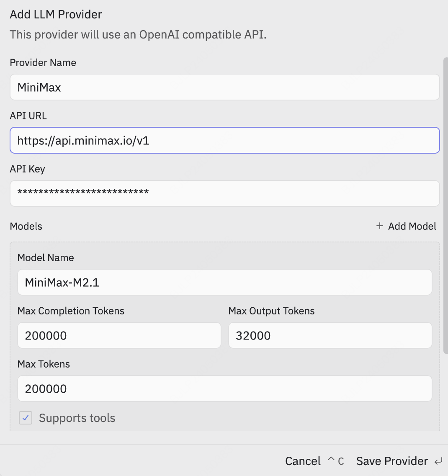Click the 'Models' section heading
Screen dimensions: 448x476
pos(26,226)
